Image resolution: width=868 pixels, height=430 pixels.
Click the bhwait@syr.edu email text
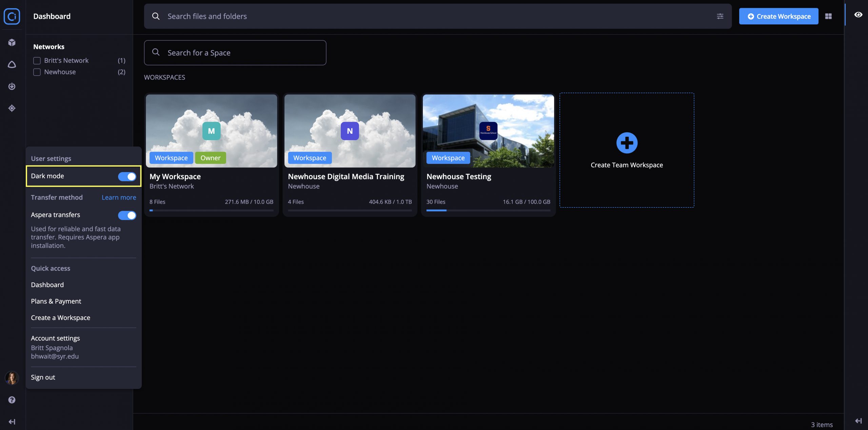[55, 356]
